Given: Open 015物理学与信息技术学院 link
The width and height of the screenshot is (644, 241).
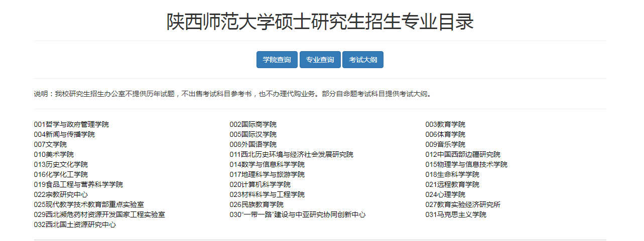Looking at the screenshot, I should [x=466, y=164].
